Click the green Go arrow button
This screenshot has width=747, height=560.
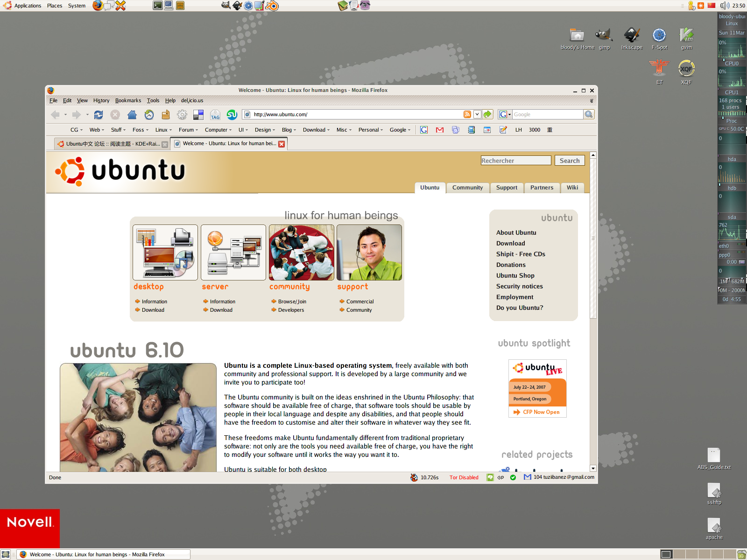(487, 114)
